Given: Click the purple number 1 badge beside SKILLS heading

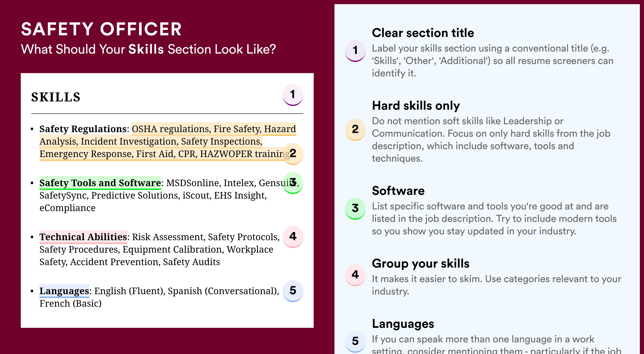Looking at the screenshot, I should click(x=293, y=95).
